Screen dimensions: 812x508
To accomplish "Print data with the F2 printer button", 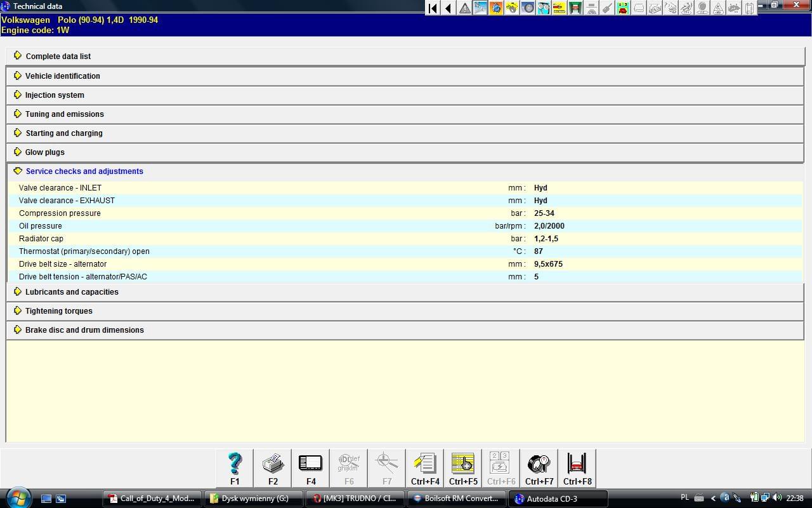I will pos(273,469).
